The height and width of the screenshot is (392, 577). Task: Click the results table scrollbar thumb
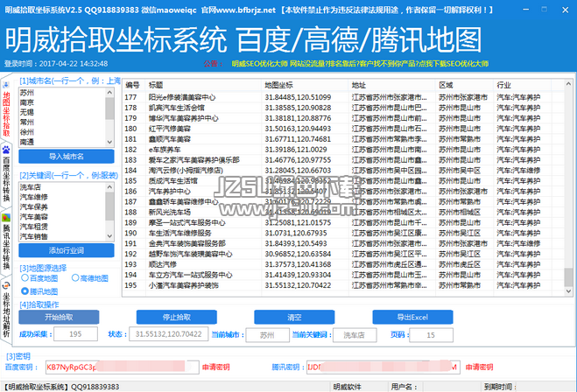click(568, 276)
